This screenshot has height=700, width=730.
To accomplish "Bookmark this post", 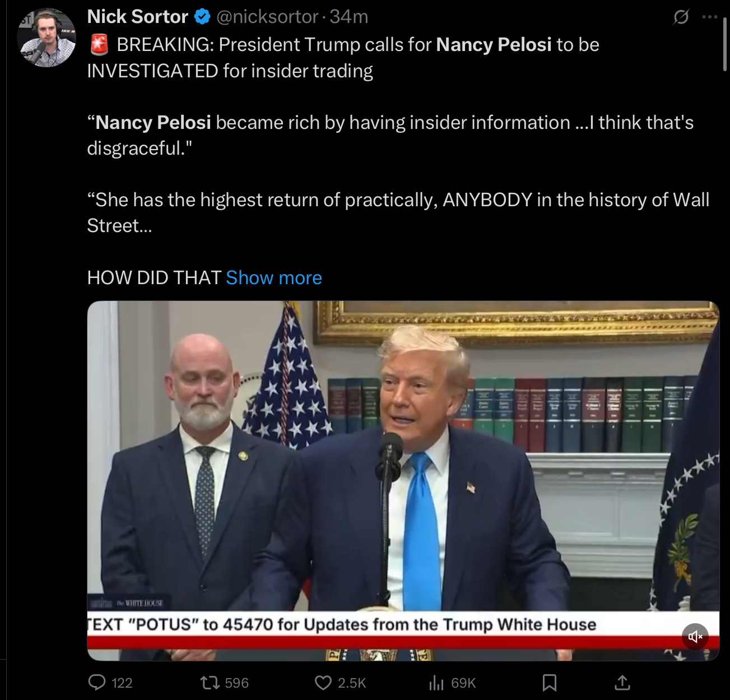I will pyautogui.click(x=550, y=682).
